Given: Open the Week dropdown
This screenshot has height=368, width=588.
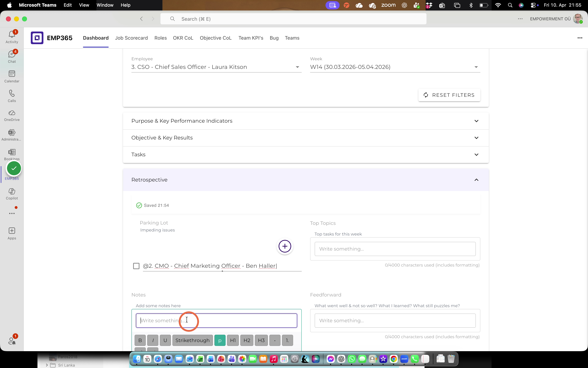Looking at the screenshot, I should coord(395,67).
